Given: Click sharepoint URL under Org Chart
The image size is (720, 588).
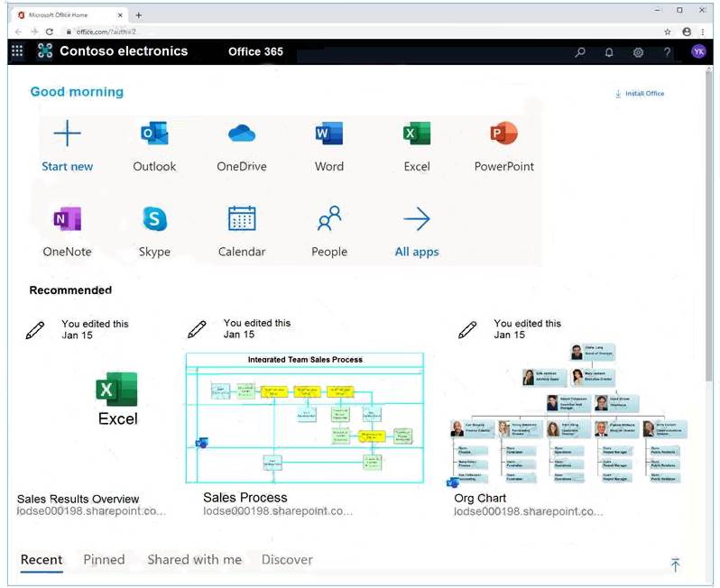Looking at the screenshot, I should (529, 511).
